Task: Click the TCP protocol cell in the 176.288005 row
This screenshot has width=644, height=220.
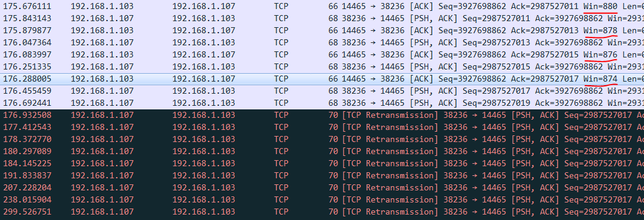Action: pyautogui.click(x=281, y=79)
